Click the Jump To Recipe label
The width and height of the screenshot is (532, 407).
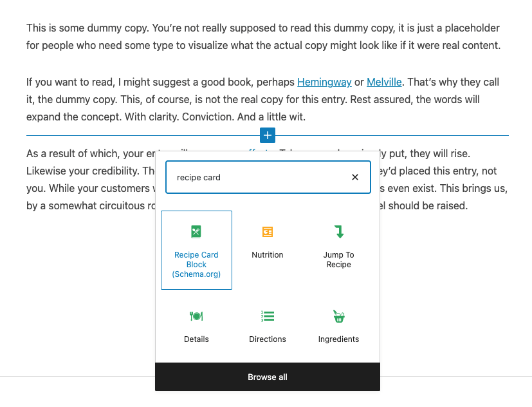pos(338,260)
